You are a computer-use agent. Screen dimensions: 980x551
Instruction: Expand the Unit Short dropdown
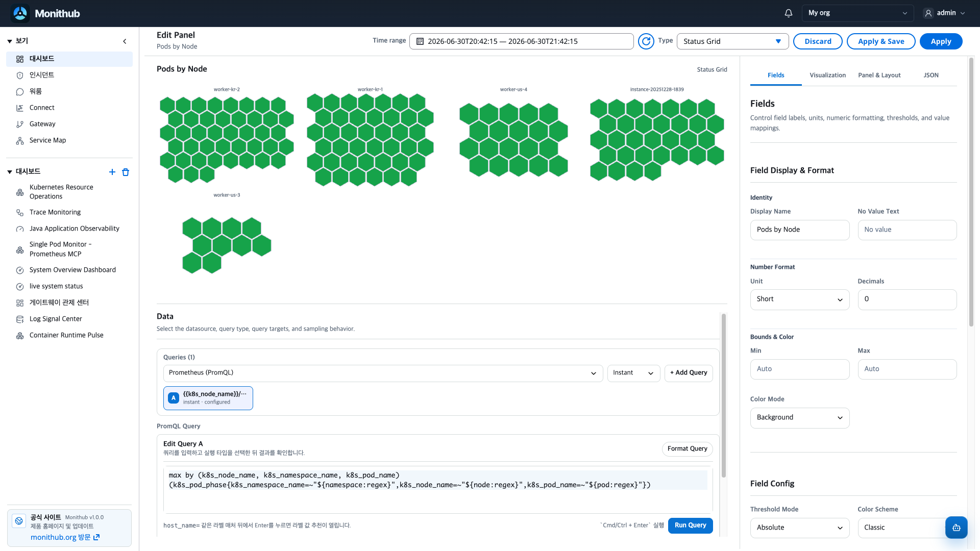pos(800,299)
